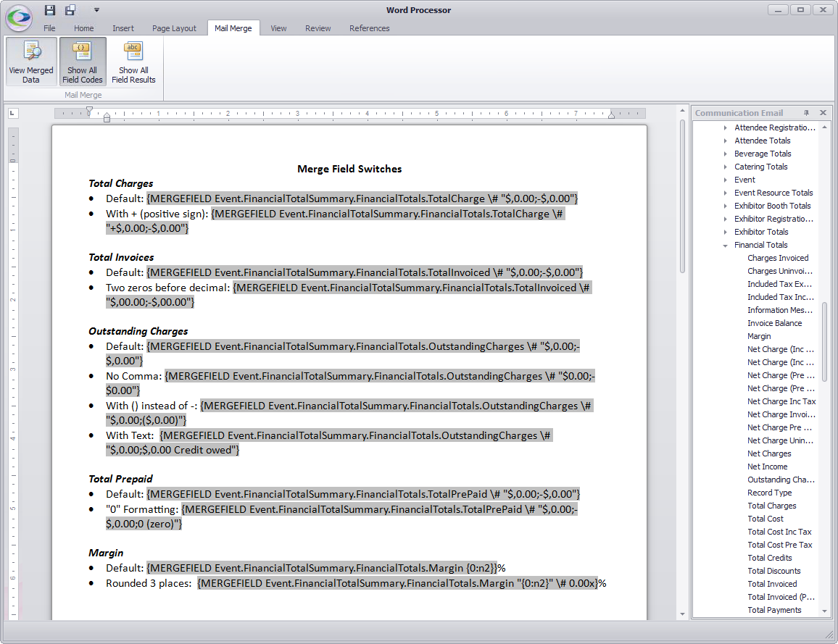Select the Total Cost field

click(x=766, y=519)
